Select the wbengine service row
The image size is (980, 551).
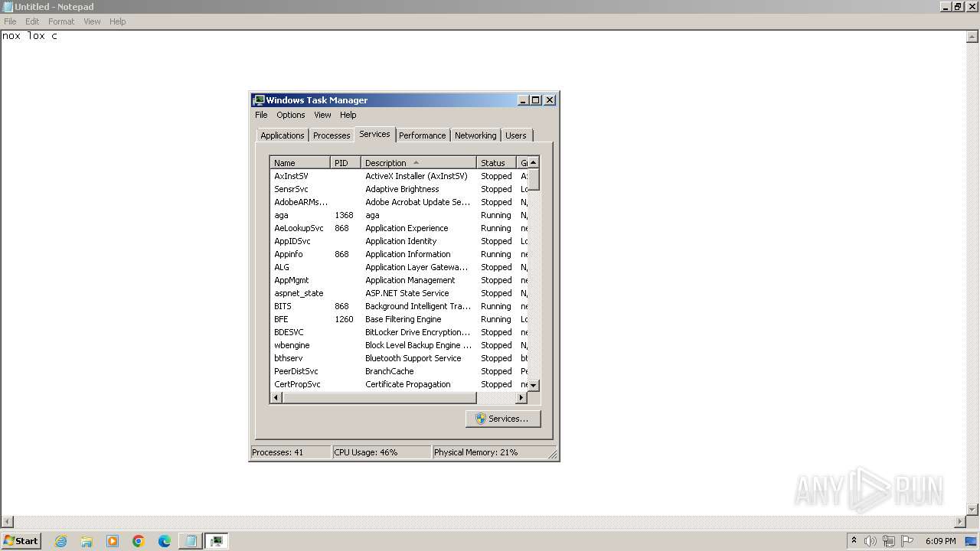coord(399,345)
